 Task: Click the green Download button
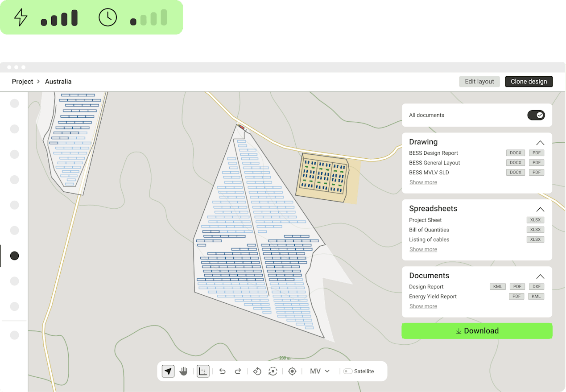click(x=477, y=331)
